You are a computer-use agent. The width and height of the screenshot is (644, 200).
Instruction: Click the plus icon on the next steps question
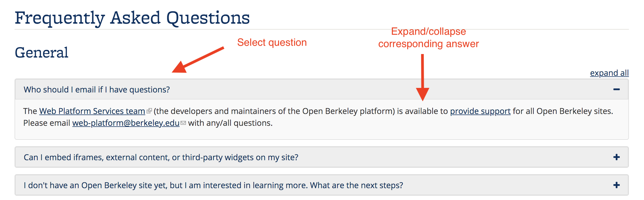pyautogui.click(x=616, y=185)
